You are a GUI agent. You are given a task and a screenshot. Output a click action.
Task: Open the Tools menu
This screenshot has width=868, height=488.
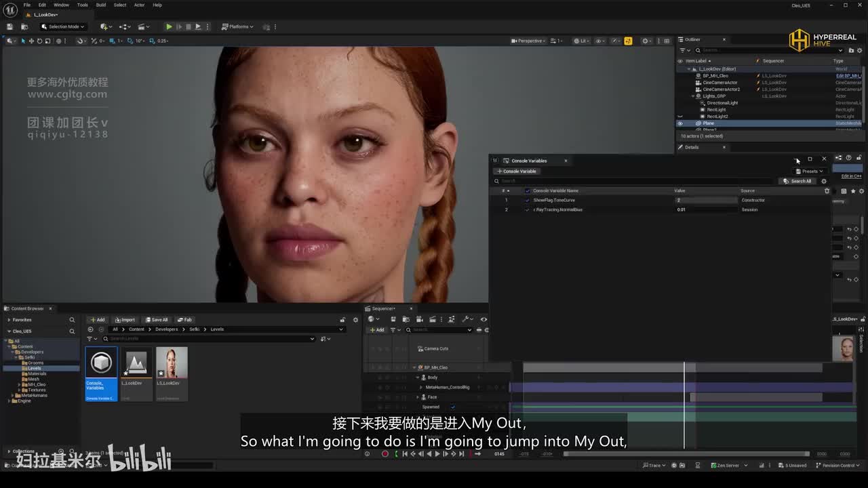pos(82,5)
